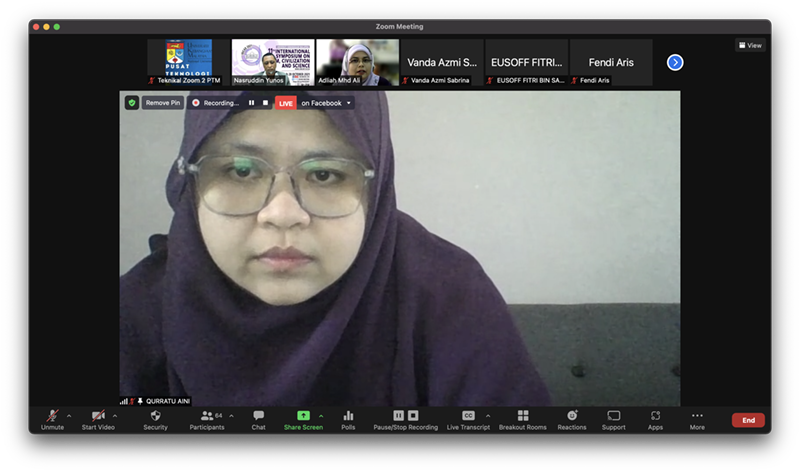Viewport: 800px width, 472px height.
Task: Select Vanda Azmi Sabrina's participant tile
Action: point(441,63)
